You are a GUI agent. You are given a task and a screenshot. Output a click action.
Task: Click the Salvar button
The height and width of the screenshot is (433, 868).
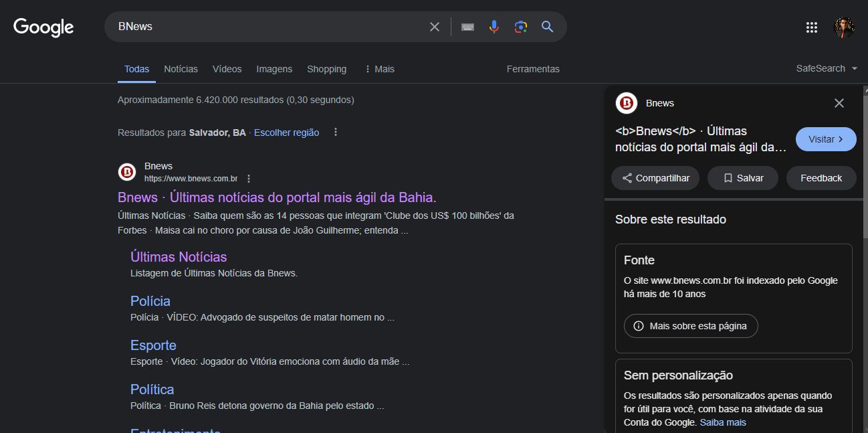[743, 178]
